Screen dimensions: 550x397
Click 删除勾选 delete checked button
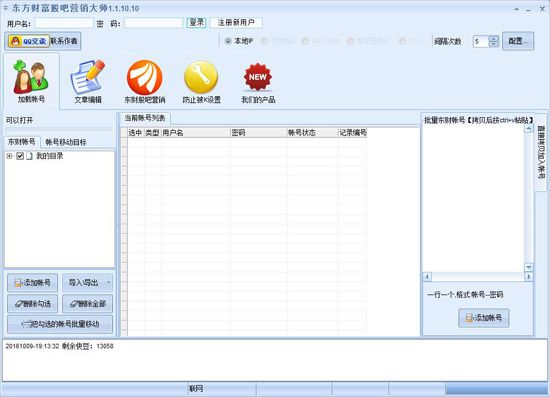[32, 303]
